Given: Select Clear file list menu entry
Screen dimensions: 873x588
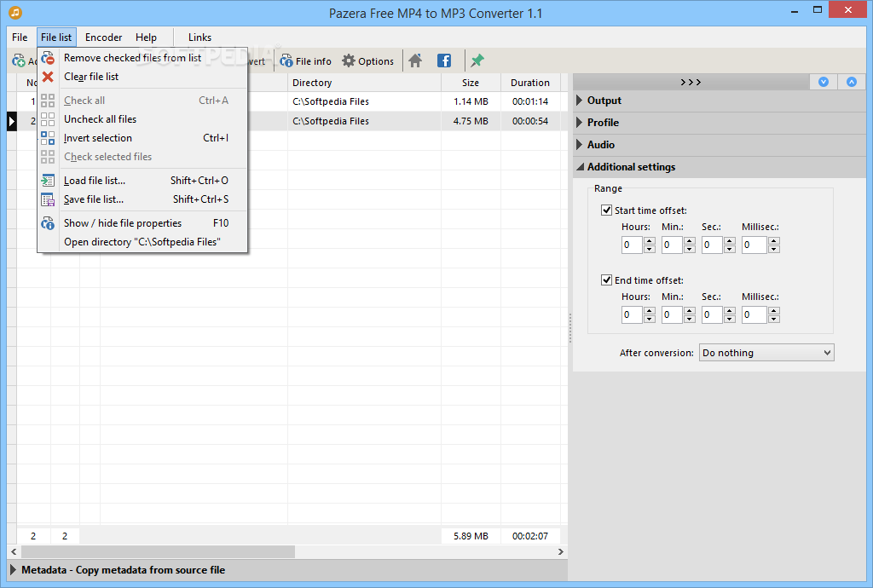Looking at the screenshot, I should coord(142,77).
